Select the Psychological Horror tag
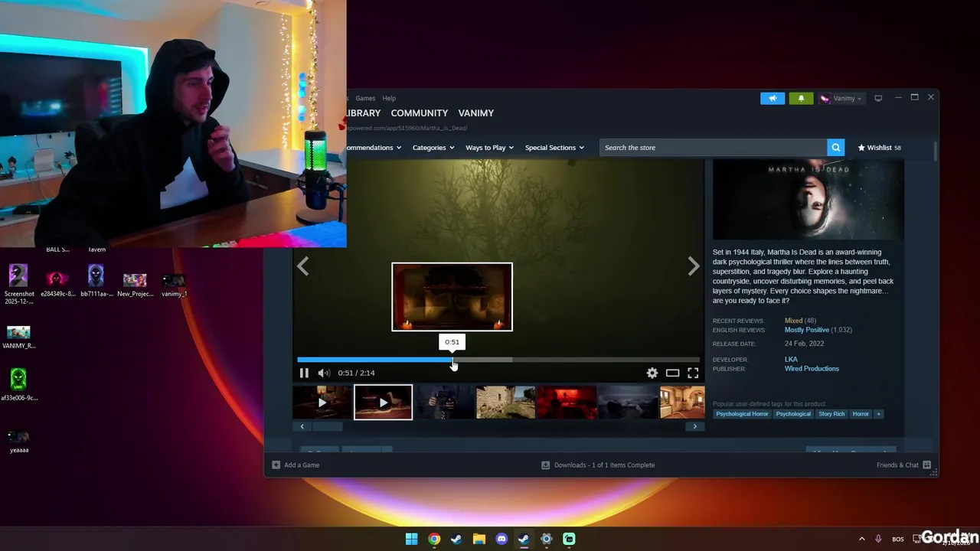Screen dimensions: 980x551 [x=742, y=414]
